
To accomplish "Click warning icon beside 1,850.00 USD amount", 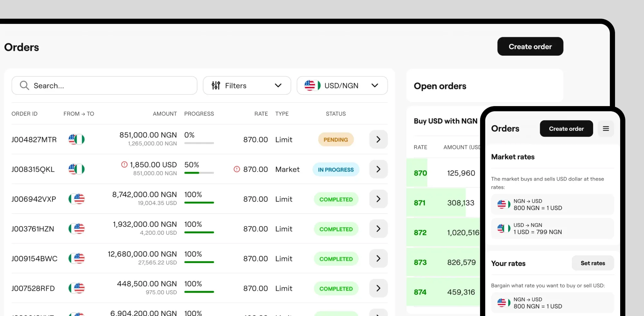I will coord(124,164).
